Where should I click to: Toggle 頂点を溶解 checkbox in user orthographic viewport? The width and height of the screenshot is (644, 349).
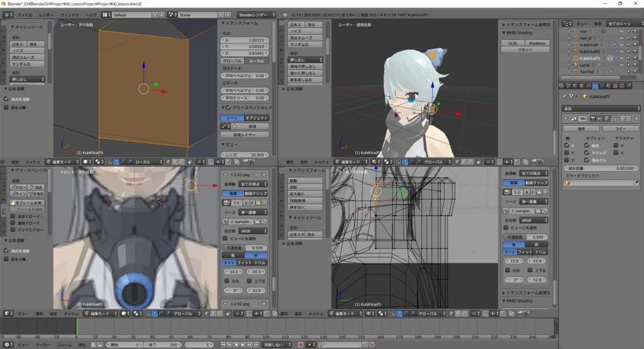6,99
